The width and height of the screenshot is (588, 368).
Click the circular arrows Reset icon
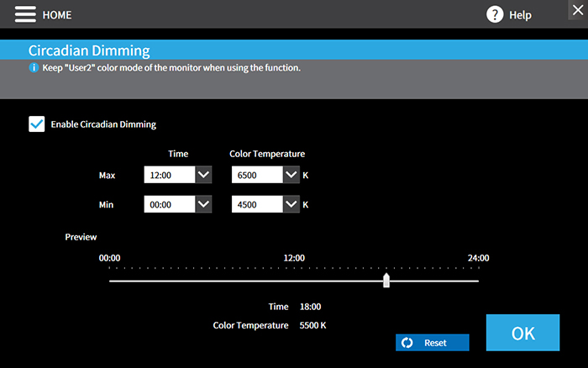[407, 343]
